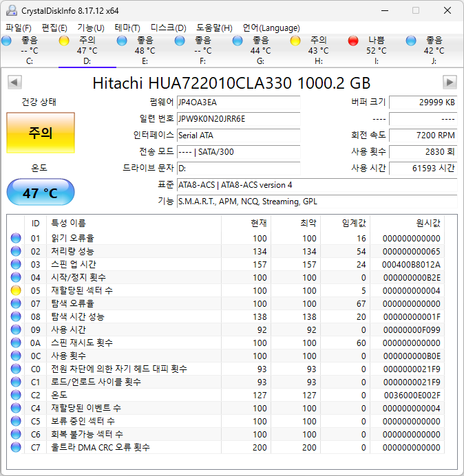464x476 pixels.
Task: Select drive I: bad status tab
Action: click(x=376, y=50)
